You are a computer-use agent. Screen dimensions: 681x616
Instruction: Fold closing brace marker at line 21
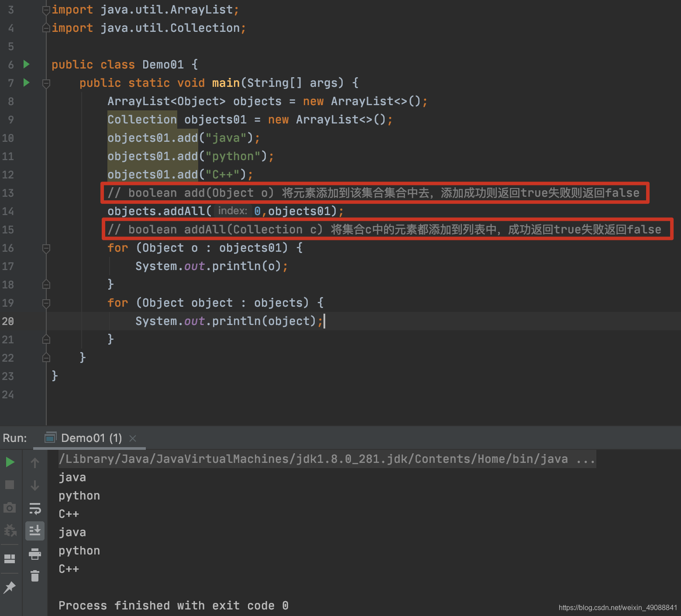click(46, 339)
